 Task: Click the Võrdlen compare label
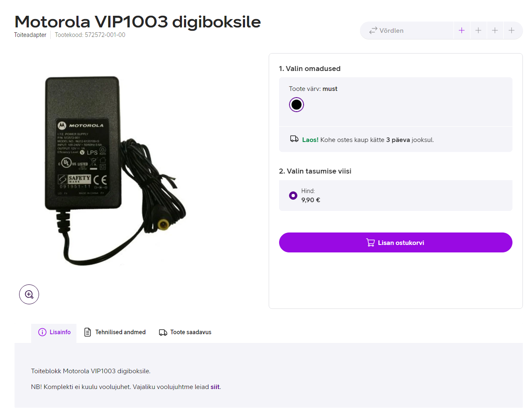[x=392, y=31]
